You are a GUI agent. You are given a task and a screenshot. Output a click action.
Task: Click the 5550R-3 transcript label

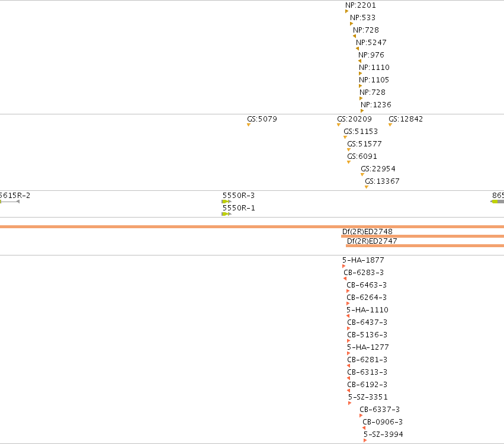coord(239,196)
